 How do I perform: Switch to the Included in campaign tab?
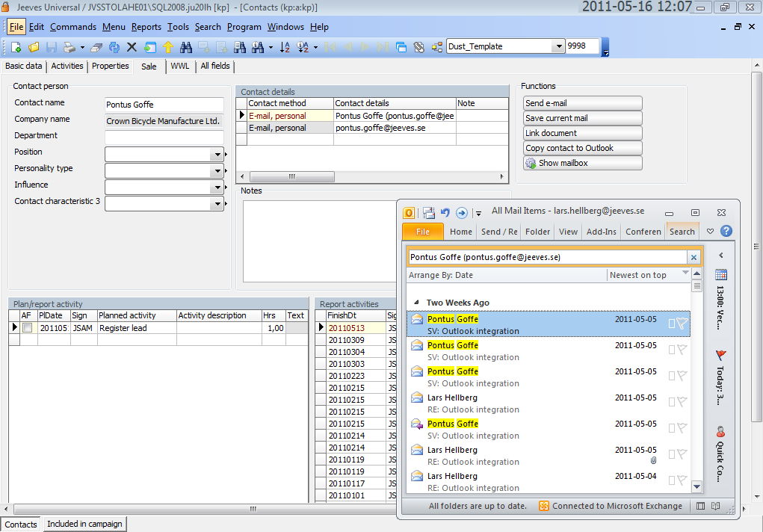coord(84,524)
